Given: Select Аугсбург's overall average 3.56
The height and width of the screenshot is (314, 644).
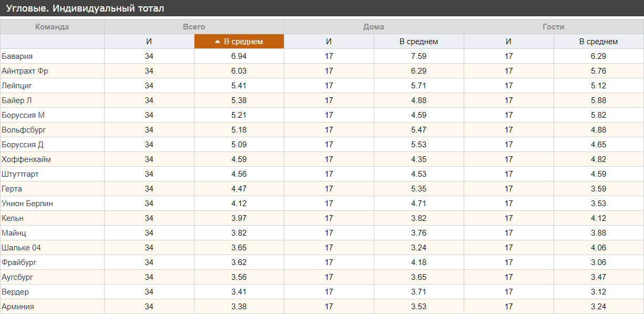Looking at the screenshot, I should click(x=239, y=277).
